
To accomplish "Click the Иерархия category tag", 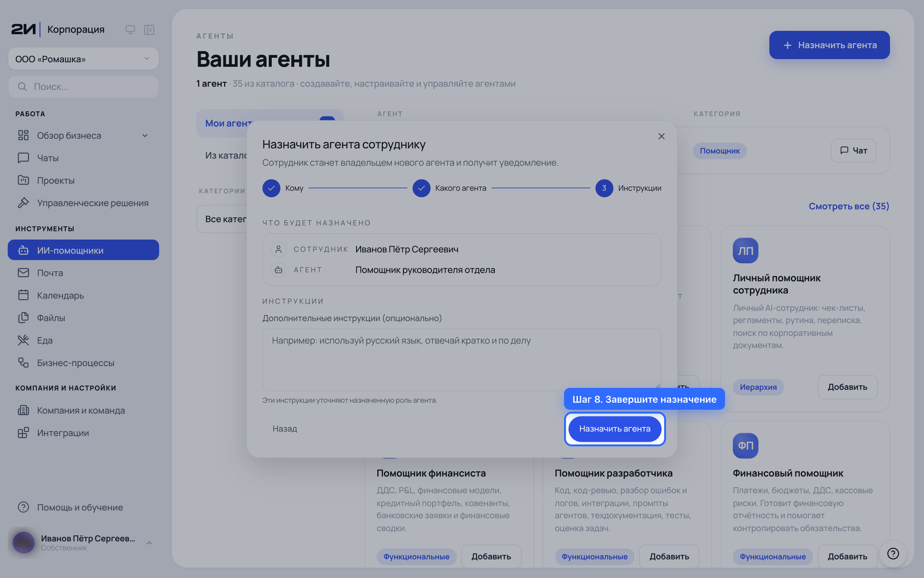I will click(x=758, y=387).
